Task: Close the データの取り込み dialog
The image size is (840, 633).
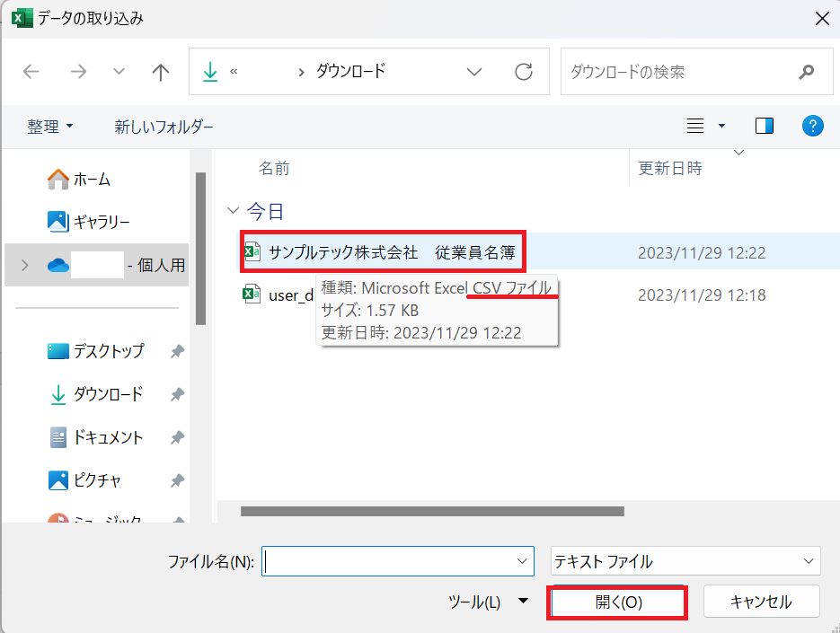Action: (822, 19)
